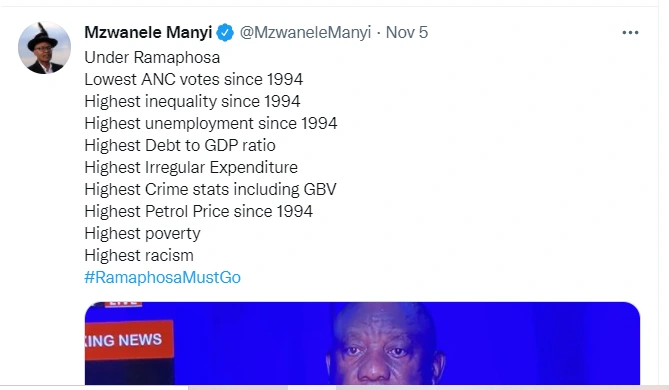Click the text 'Highest Petrol Price since 1994'
Image resolution: width=669 pixels, height=390 pixels.
click(198, 211)
